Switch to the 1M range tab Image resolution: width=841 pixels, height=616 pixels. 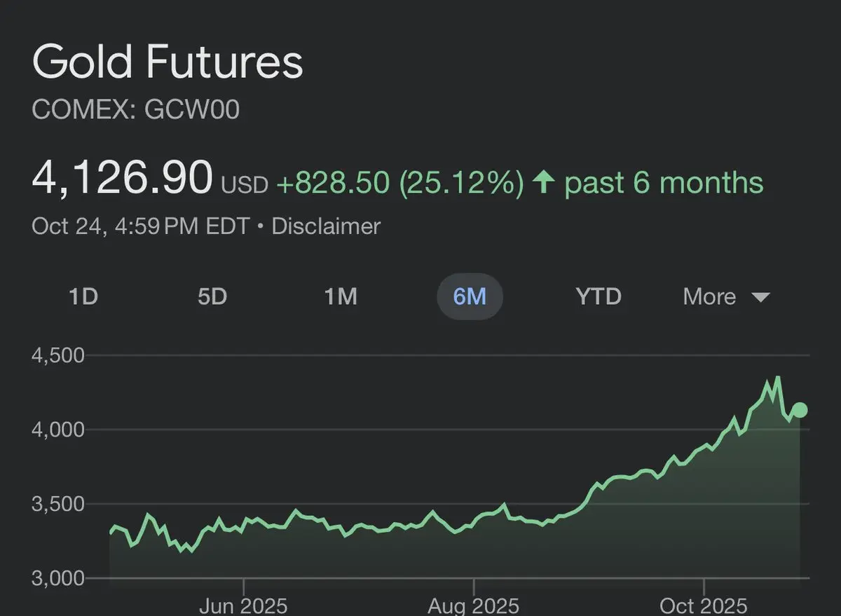(341, 297)
